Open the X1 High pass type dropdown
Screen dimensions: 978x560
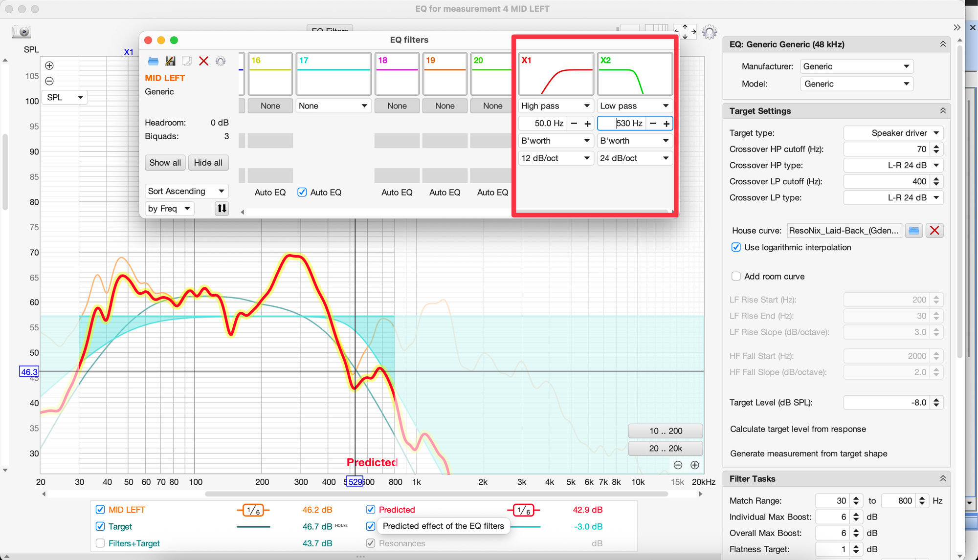[x=556, y=106]
